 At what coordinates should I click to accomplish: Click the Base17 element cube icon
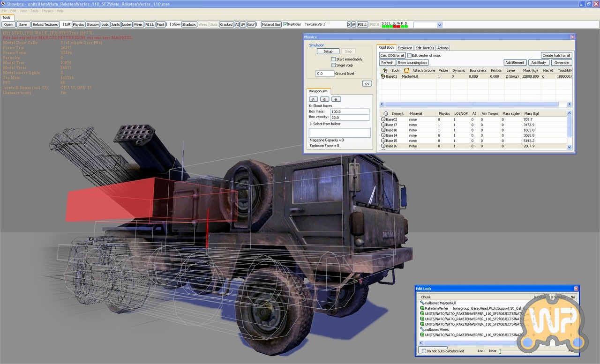[x=383, y=125]
